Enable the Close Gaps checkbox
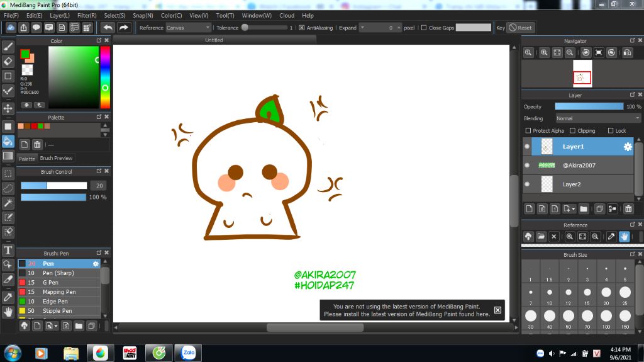This screenshot has width=644, height=362. pos(424,28)
